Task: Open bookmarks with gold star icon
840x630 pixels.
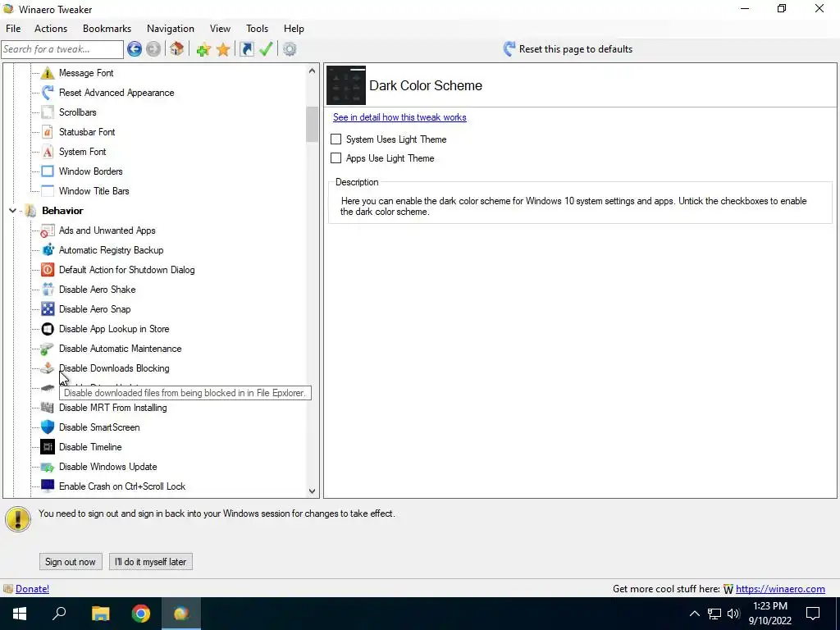Action: (223, 50)
